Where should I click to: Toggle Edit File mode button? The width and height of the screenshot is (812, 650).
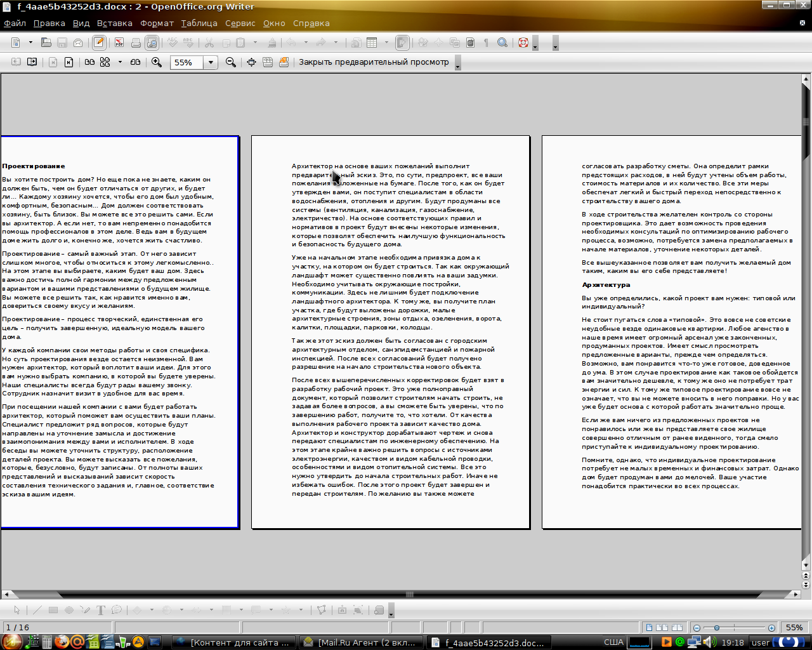tap(98, 43)
